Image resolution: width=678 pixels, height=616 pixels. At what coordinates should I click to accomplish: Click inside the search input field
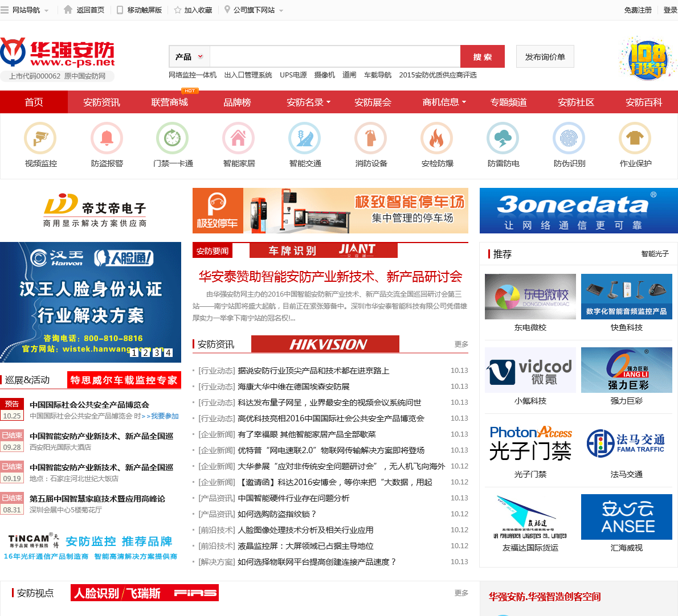point(335,56)
